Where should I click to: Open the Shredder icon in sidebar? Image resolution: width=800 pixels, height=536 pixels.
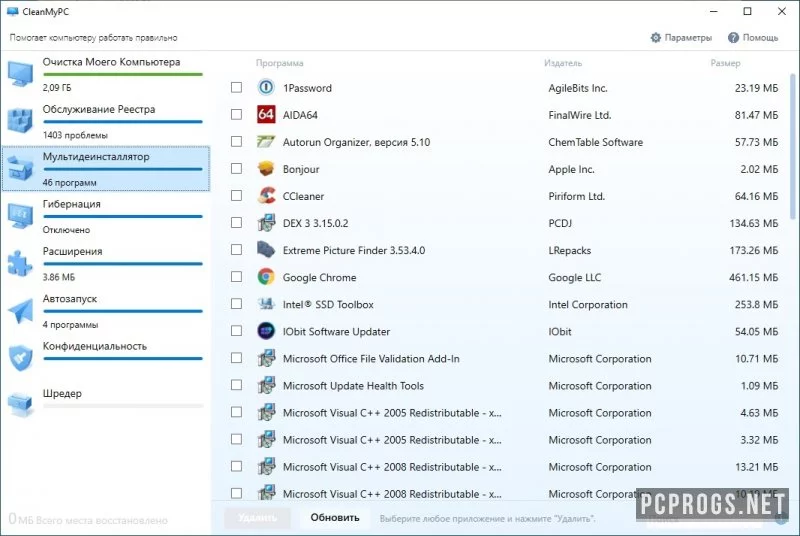click(x=20, y=404)
